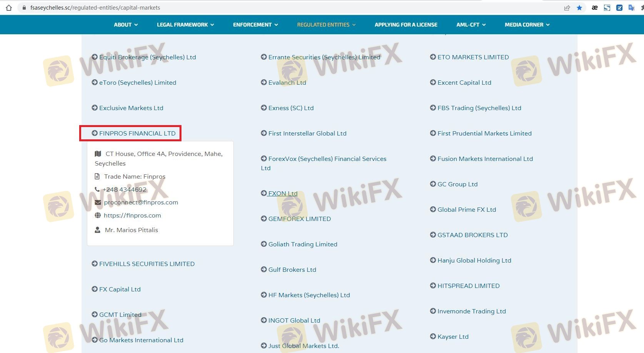Click the share page icon in address bar
The width and height of the screenshot is (644, 353).
coord(567,8)
